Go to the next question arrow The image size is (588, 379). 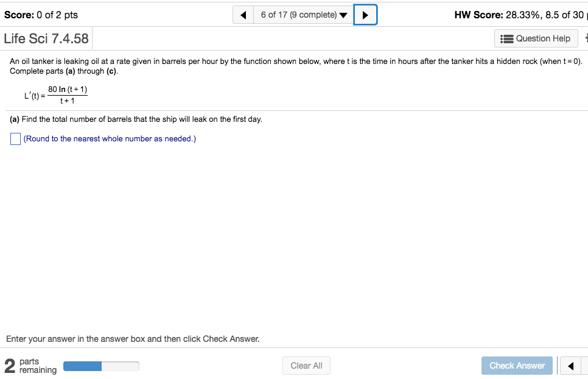coord(365,15)
